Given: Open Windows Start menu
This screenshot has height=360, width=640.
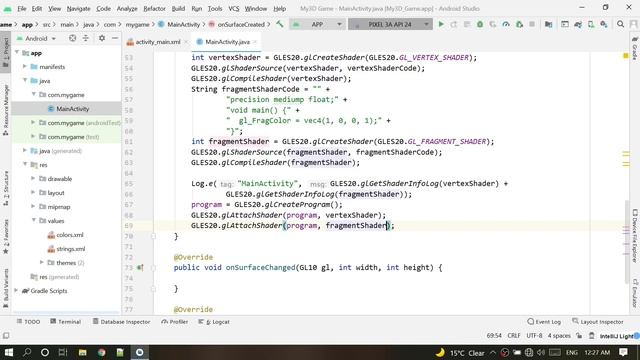Looking at the screenshot, I should (8, 352).
